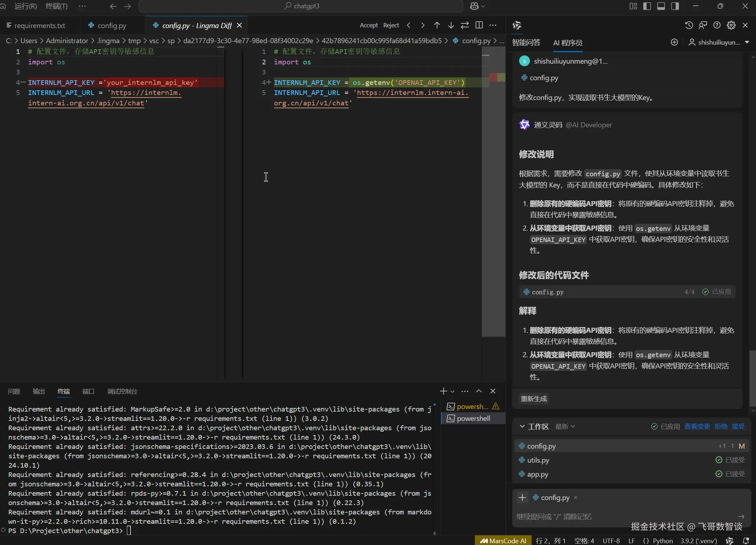This screenshot has height=545, width=756.
Task: Click 查看变更 link in workspace
Action: tap(697, 426)
